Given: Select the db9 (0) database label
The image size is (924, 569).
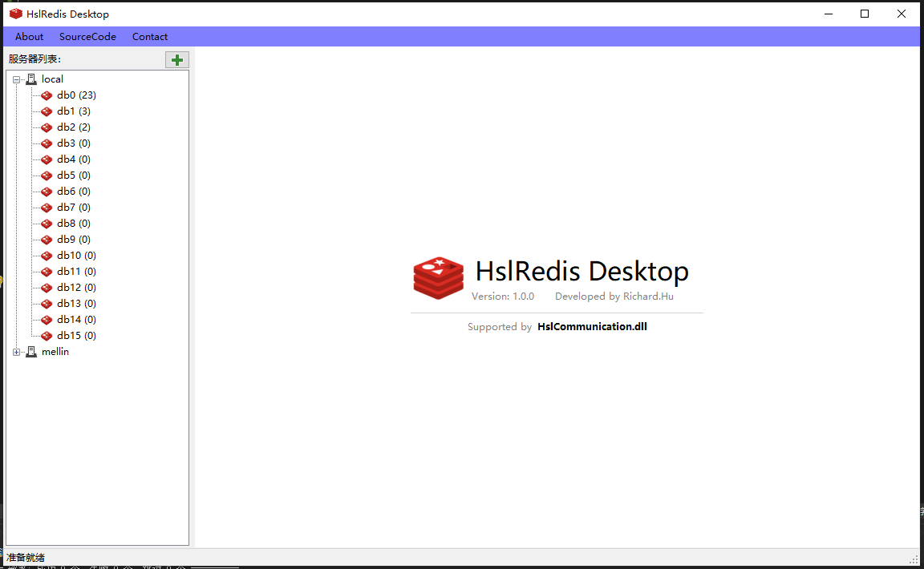Looking at the screenshot, I should point(74,239).
